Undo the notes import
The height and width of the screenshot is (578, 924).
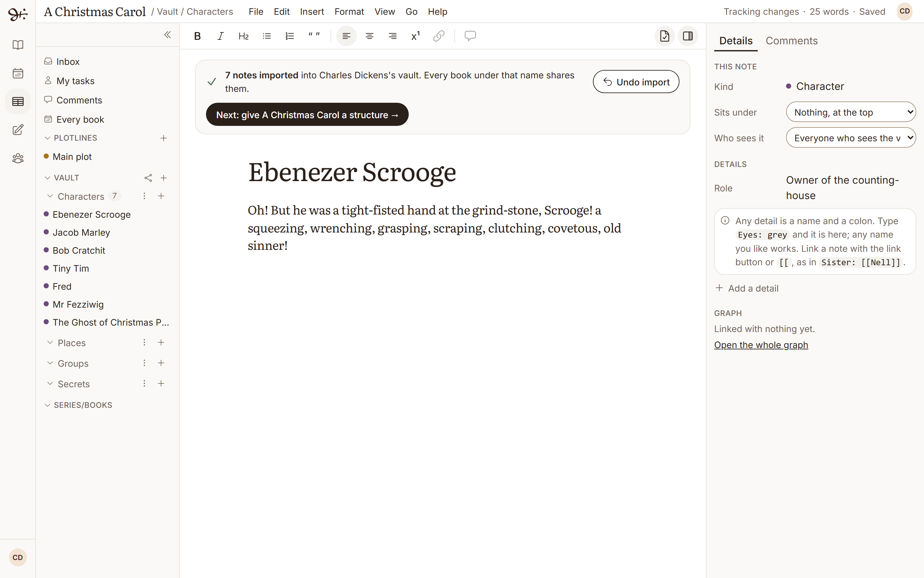tap(636, 82)
